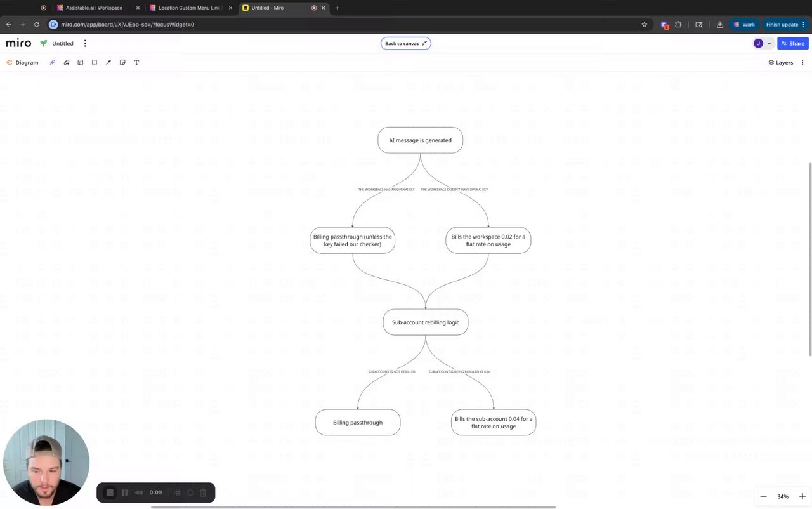
Task: Click 'SUBACCOUNT IS NOT REBILLED' connector label
Action: click(391, 371)
